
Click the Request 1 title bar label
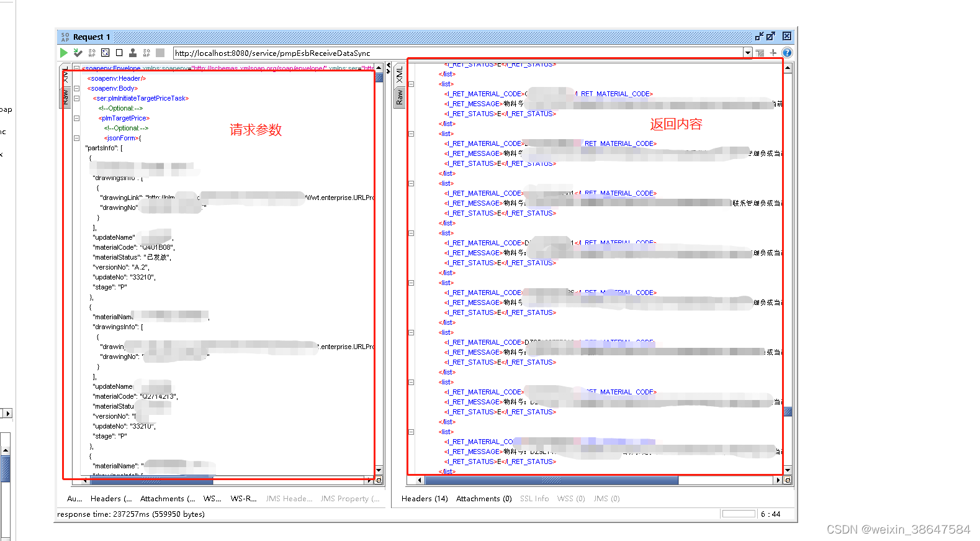pos(91,37)
